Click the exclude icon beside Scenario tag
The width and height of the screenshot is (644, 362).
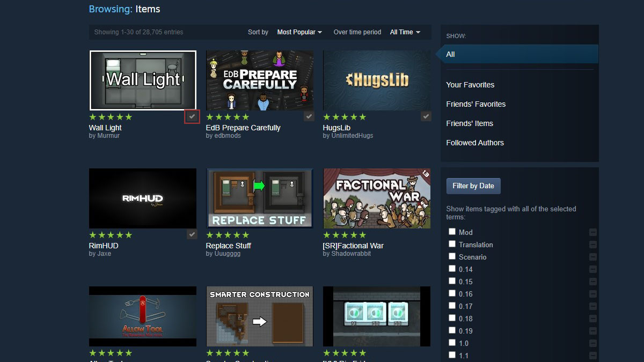(x=592, y=256)
